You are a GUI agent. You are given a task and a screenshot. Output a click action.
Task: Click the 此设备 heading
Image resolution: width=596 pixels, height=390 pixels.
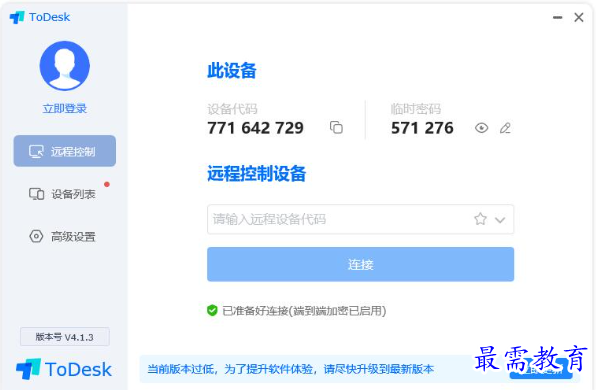click(x=232, y=71)
